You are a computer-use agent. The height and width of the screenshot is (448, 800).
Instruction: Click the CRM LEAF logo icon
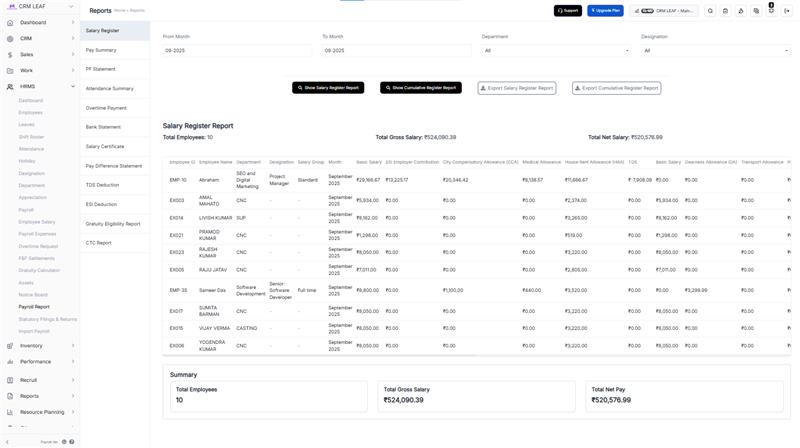pos(12,6)
